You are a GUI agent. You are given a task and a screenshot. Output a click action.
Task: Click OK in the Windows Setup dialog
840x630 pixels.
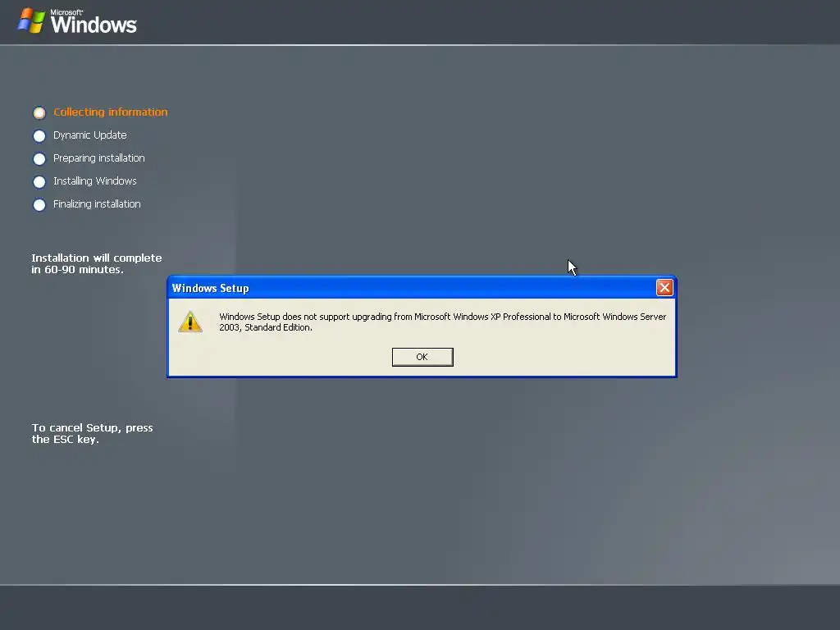pos(422,357)
